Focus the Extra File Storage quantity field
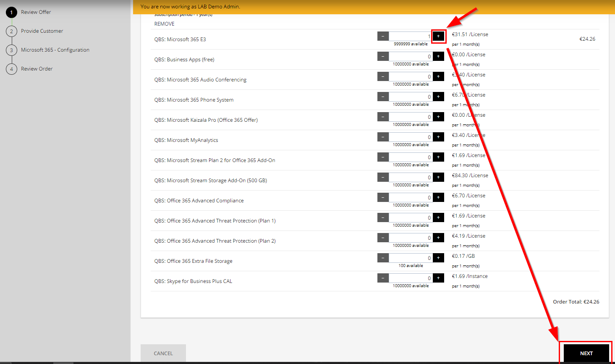The width and height of the screenshot is (615, 364). tap(411, 258)
